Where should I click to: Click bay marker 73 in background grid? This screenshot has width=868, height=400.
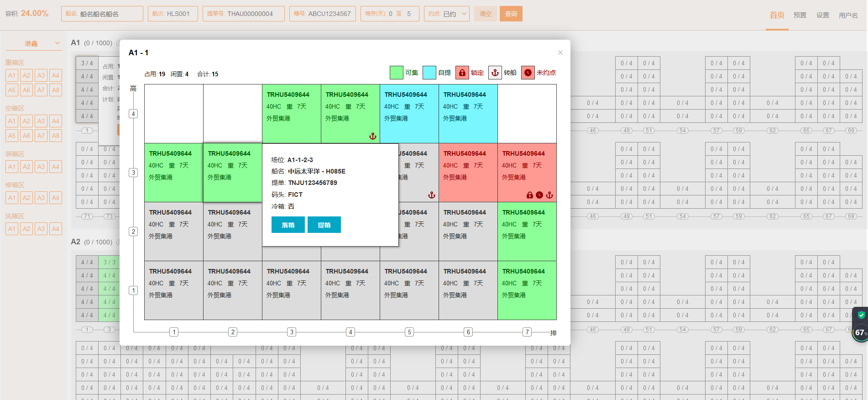109,216
